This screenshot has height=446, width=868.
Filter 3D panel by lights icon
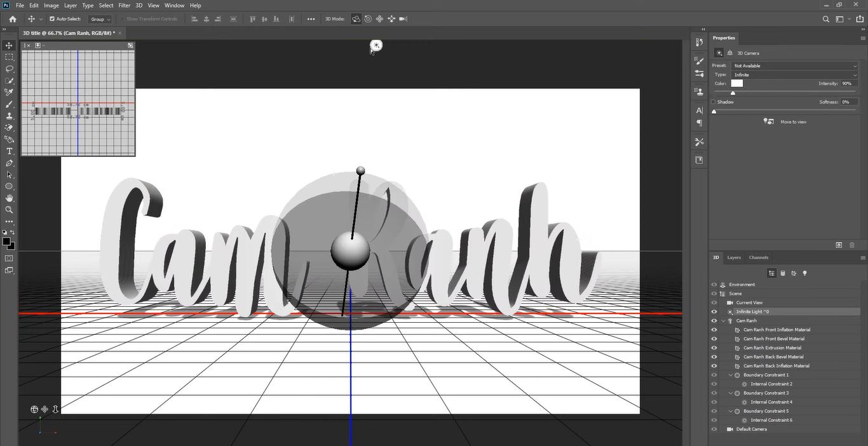tap(804, 273)
